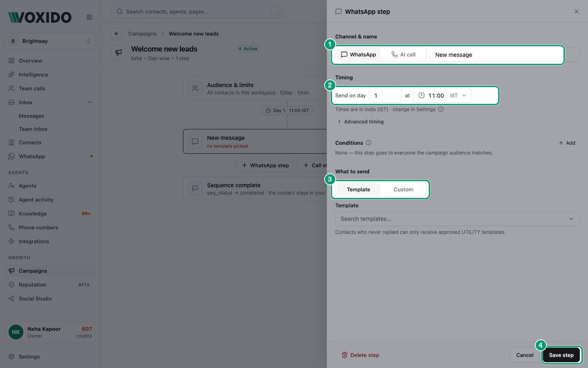
Task: Open Agent activity
Action: (51, 200)
